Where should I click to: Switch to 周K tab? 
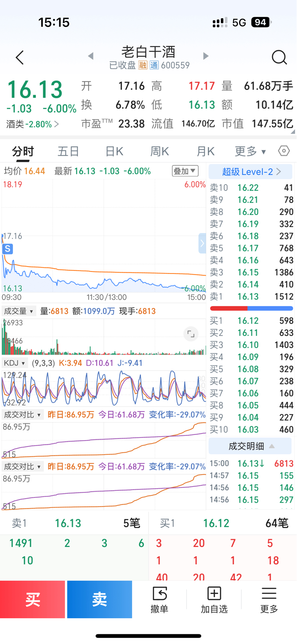click(x=160, y=151)
